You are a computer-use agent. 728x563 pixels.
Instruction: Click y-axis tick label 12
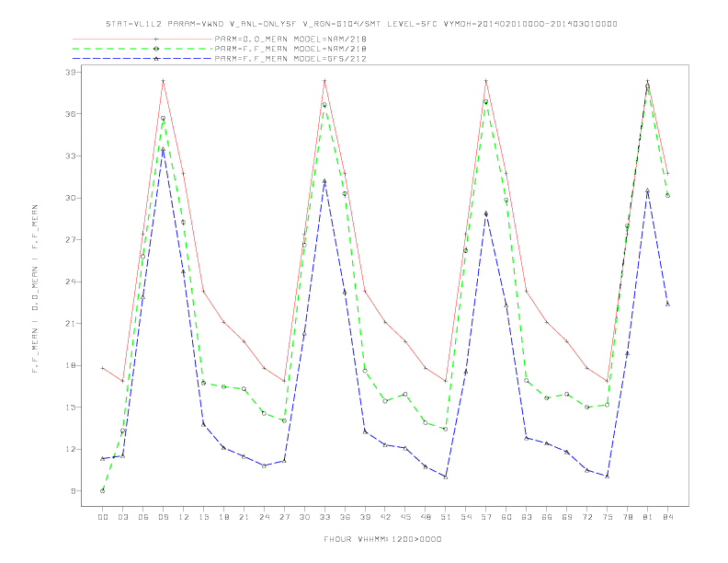70,449
